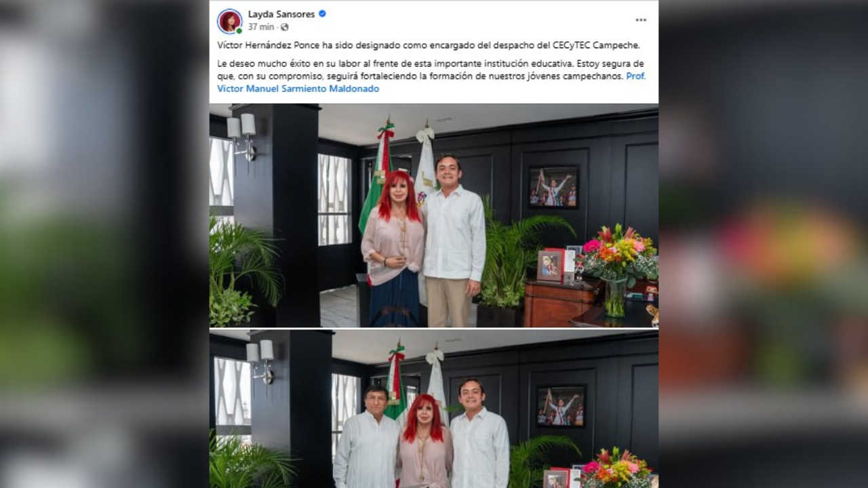Click paragraph starting with Le deseo mucho éxito

click(x=431, y=76)
